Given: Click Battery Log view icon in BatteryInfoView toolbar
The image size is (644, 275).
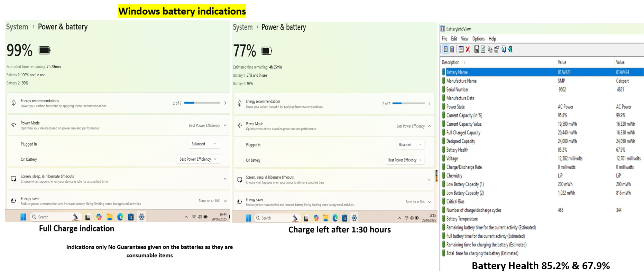Looking at the screenshot, I should [x=452, y=49].
